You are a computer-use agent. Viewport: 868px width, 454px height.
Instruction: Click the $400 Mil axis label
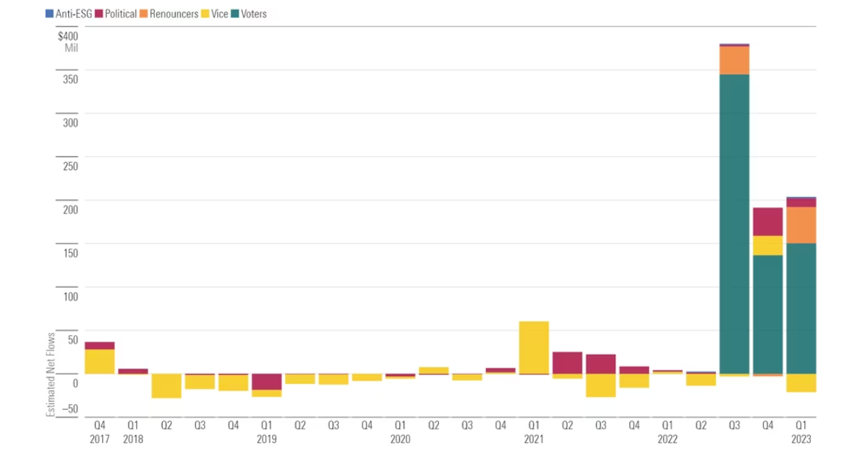pyautogui.click(x=67, y=42)
